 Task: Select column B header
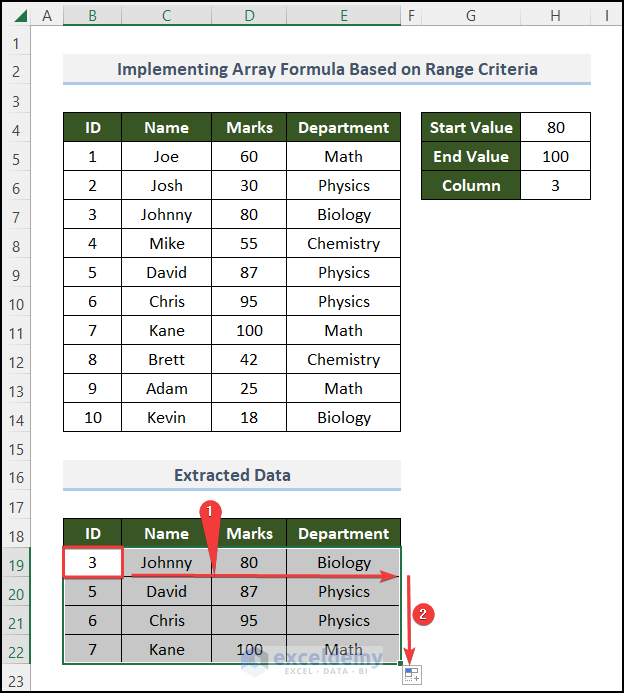click(92, 16)
